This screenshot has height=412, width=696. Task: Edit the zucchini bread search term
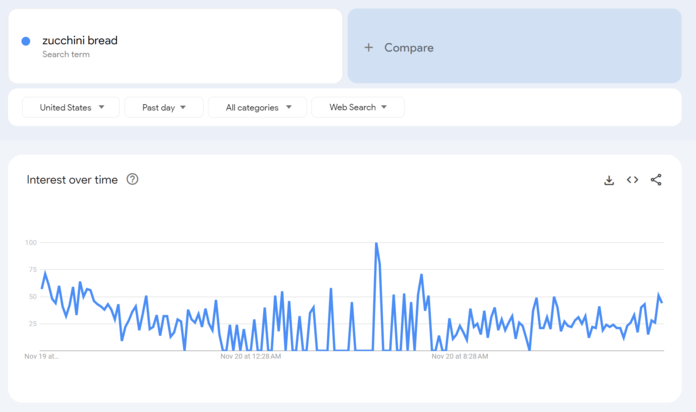pyautogui.click(x=80, y=40)
